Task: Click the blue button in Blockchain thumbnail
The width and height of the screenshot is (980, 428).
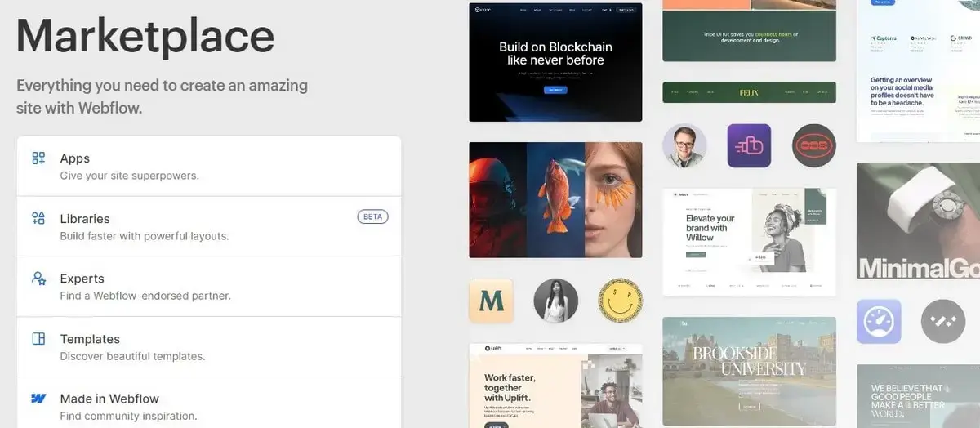Action: coord(555,90)
